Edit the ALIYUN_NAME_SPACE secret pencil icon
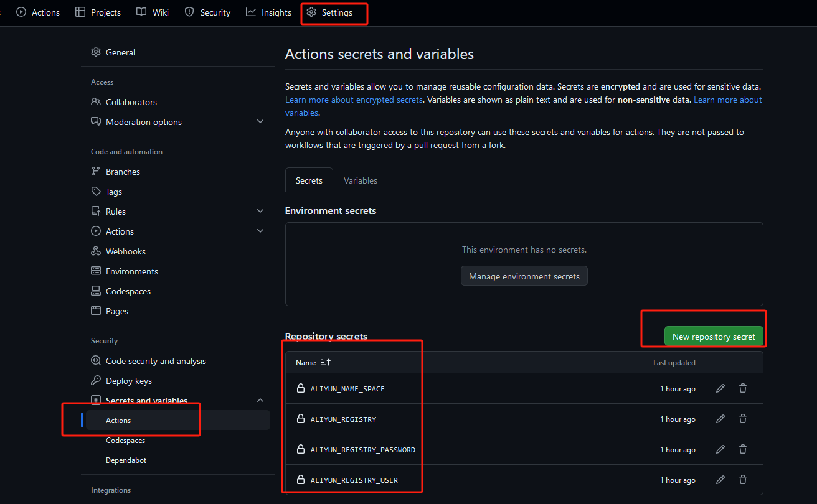Screen dimensions: 817x504 (720, 388)
